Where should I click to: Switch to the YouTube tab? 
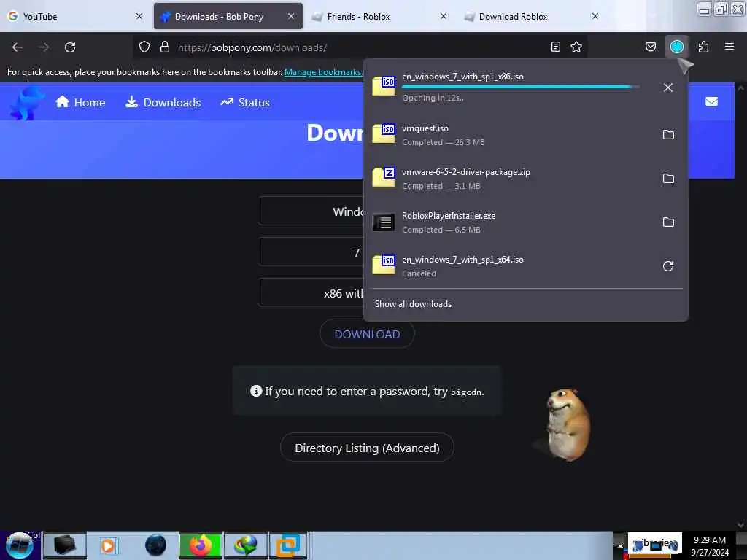point(75,17)
